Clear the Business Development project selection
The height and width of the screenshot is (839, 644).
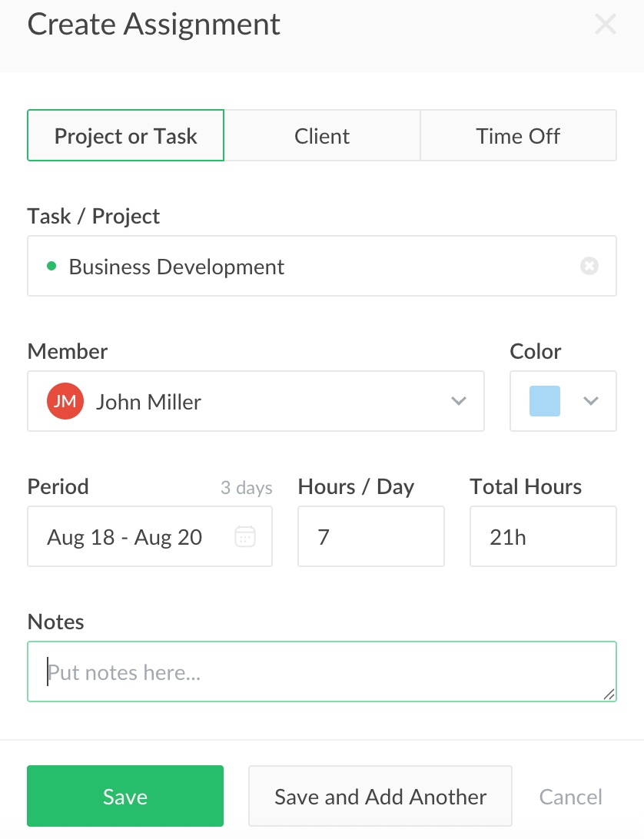589,267
